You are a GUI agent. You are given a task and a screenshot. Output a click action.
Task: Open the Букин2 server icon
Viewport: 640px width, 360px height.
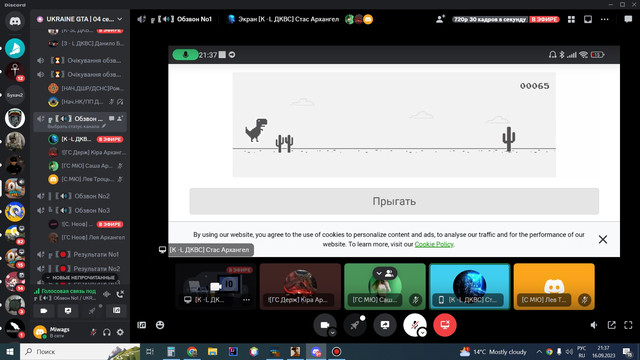15,95
